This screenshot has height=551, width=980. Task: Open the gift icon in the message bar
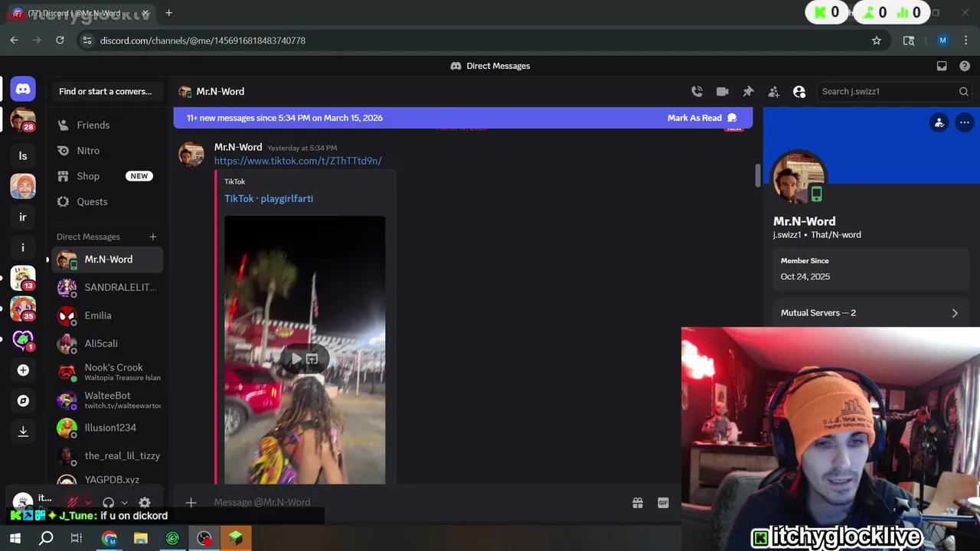click(637, 503)
